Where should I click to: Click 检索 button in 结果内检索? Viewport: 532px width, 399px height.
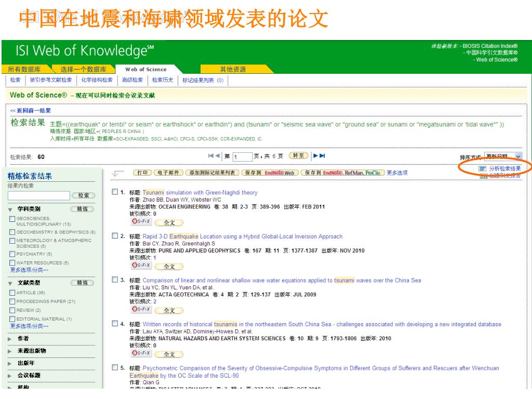click(x=84, y=195)
